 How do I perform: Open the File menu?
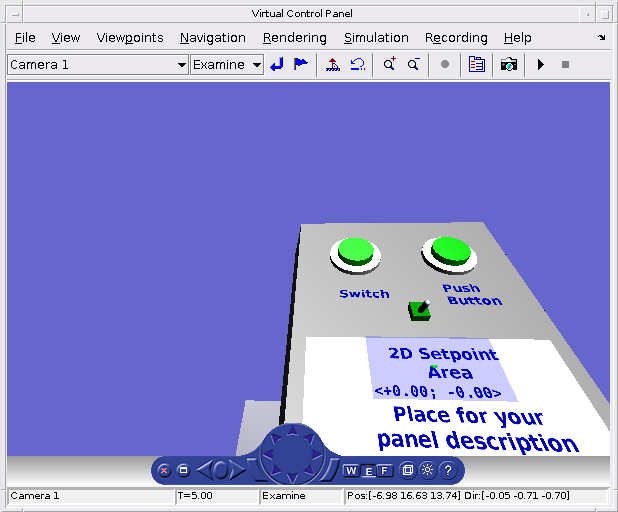point(25,38)
